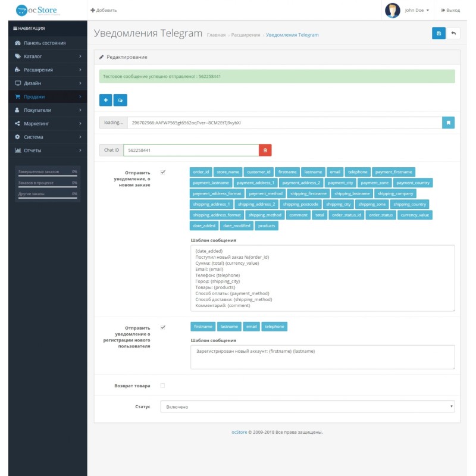Viewport: 476px width, 476px height.
Task: Click the ocStore logo
Action: pyautogui.click(x=42, y=10)
